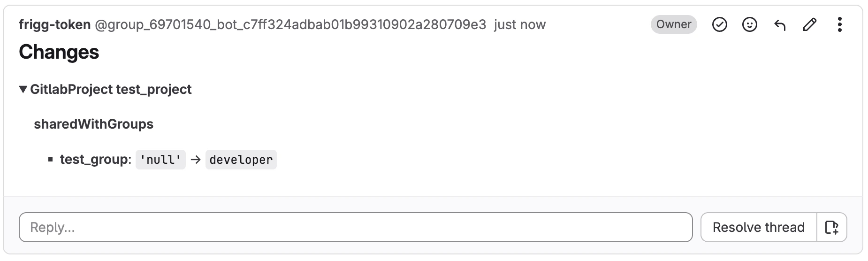Click the 'null' inline code value
This screenshot has width=868, height=261.
click(160, 160)
